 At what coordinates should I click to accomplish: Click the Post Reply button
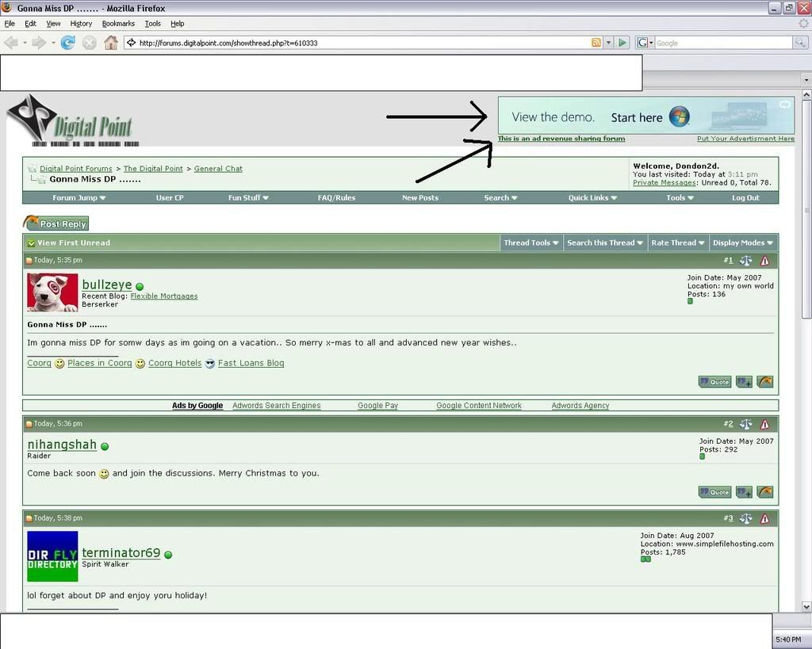click(56, 224)
